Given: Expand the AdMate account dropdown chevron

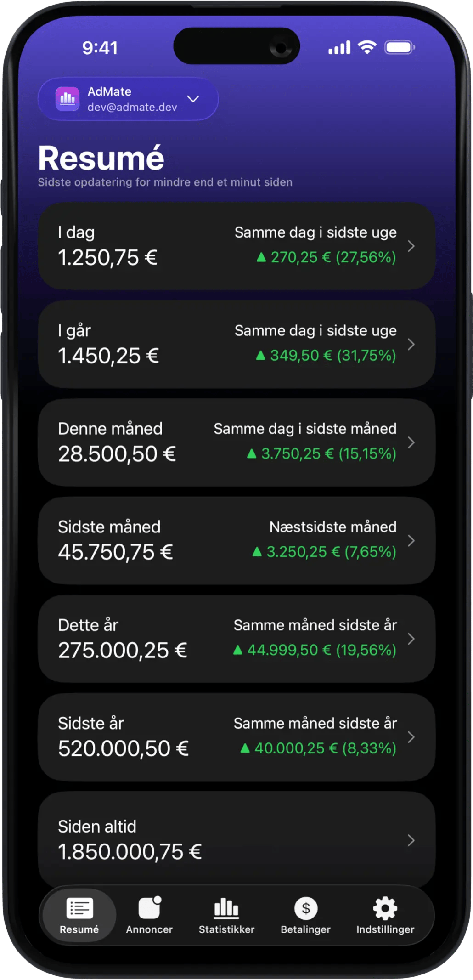Looking at the screenshot, I should 193,99.
